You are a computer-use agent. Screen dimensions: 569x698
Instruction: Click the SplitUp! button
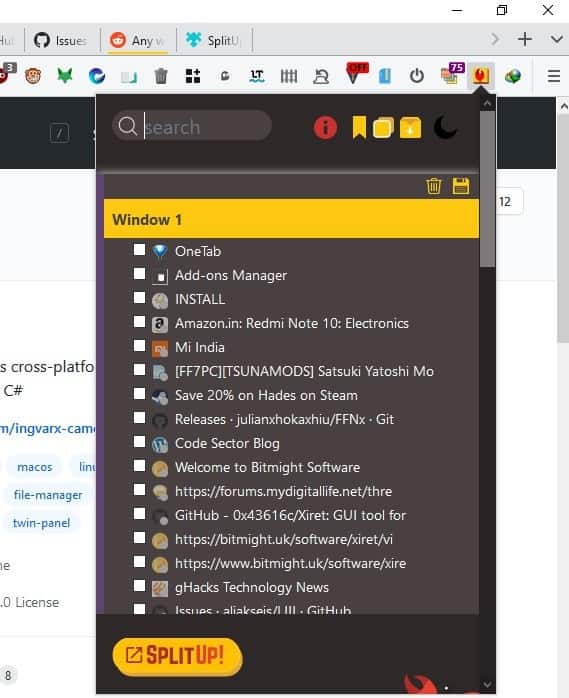177,657
